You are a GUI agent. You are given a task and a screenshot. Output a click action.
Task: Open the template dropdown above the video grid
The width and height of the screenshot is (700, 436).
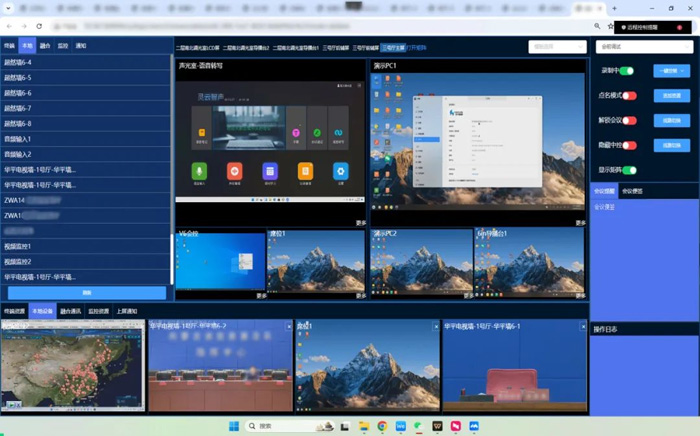(x=557, y=46)
